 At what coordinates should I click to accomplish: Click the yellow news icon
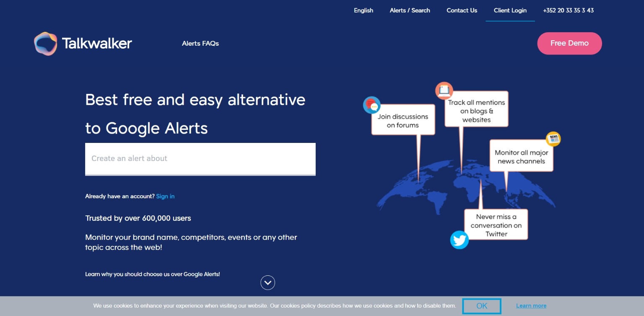point(553,139)
